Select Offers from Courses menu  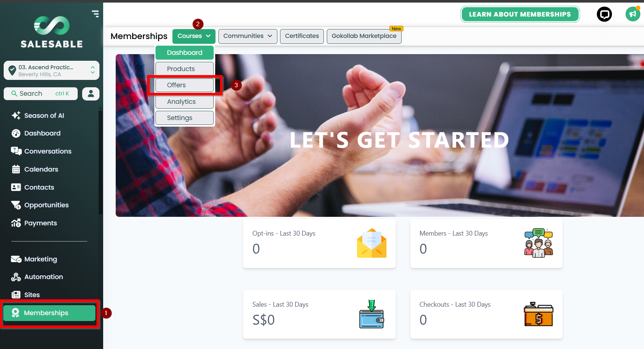(x=185, y=85)
